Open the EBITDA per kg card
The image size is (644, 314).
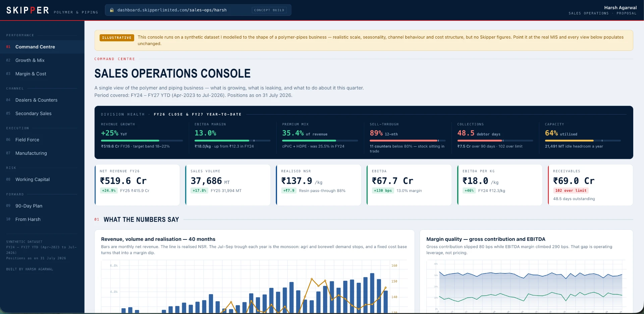[x=499, y=185]
